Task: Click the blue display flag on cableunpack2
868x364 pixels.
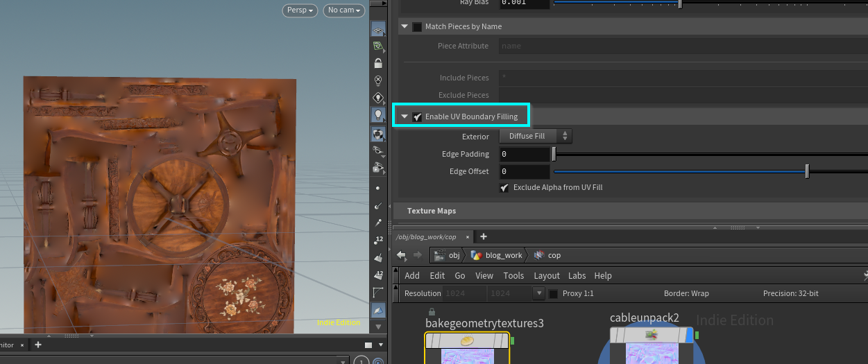Action: (688, 335)
